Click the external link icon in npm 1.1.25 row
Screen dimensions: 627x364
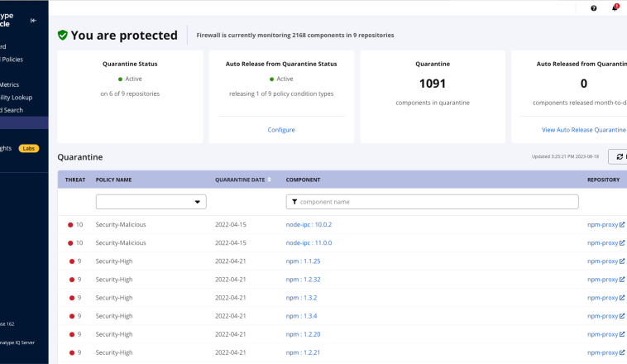click(x=622, y=261)
